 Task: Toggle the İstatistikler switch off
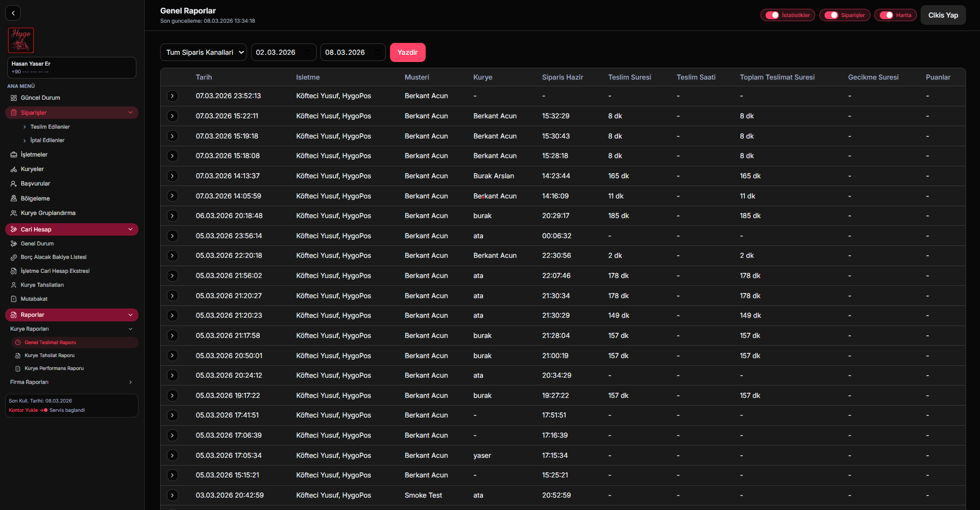coord(772,15)
